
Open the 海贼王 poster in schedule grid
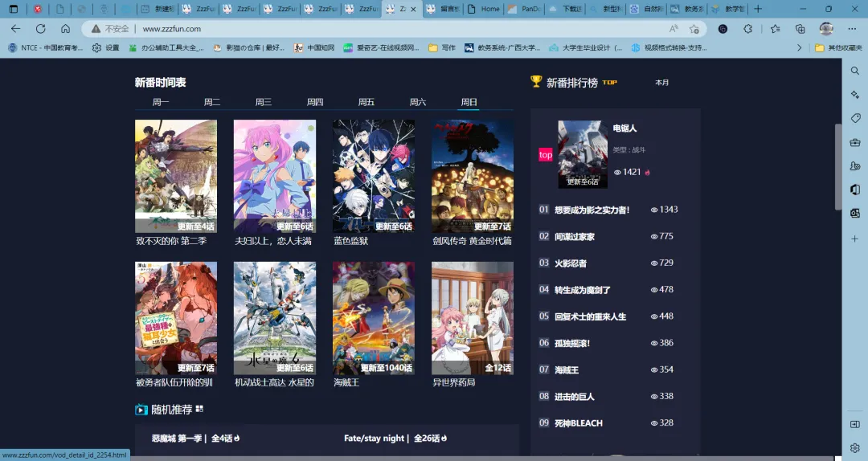pos(374,318)
